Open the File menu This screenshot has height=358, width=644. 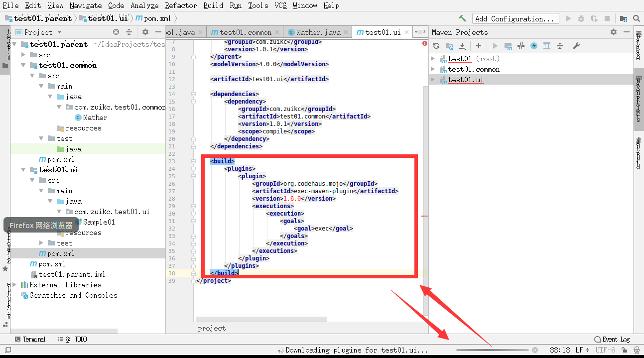[10, 5]
